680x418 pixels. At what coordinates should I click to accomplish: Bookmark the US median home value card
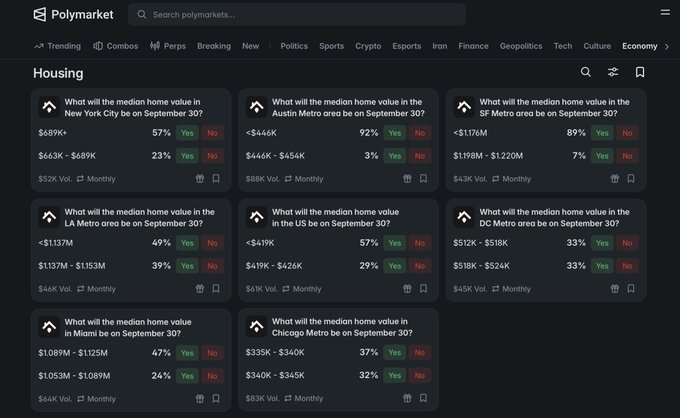point(423,288)
